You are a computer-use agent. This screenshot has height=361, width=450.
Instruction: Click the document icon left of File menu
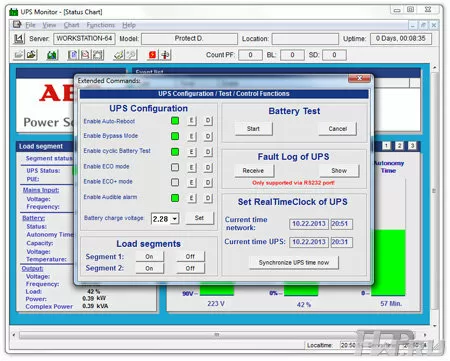tap(17, 25)
